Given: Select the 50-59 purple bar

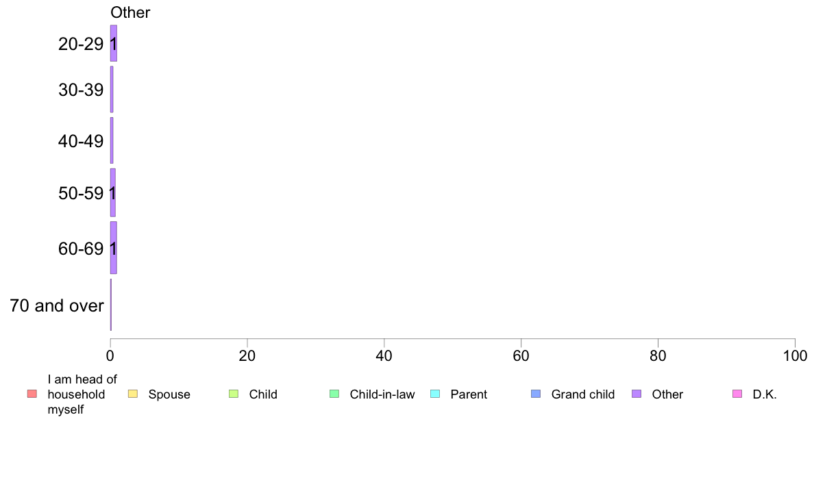Looking at the screenshot, I should coord(112,192).
